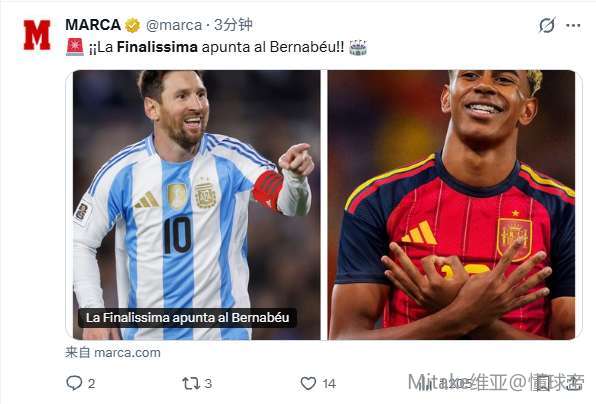596x404 pixels.
Task: Reply using the speech bubble icon
Action: pyautogui.click(x=74, y=383)
